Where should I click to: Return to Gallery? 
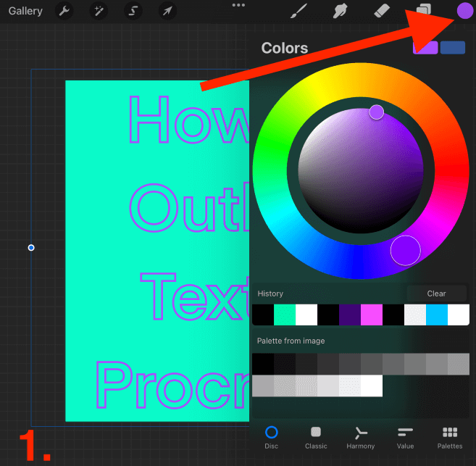point(25,11)
